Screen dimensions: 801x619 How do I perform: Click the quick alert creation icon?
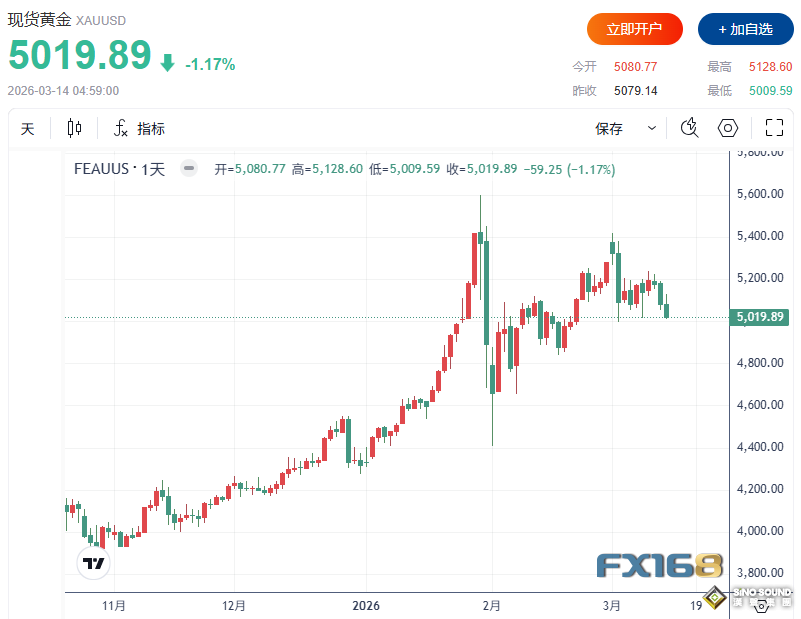click(689, 128)
